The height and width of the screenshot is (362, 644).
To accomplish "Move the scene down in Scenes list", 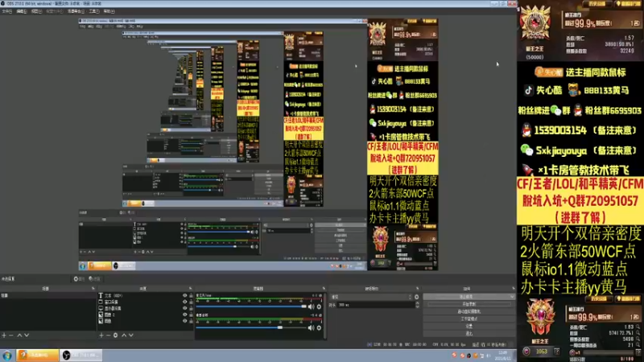I will pyautogui.click(x=27, y=335).
